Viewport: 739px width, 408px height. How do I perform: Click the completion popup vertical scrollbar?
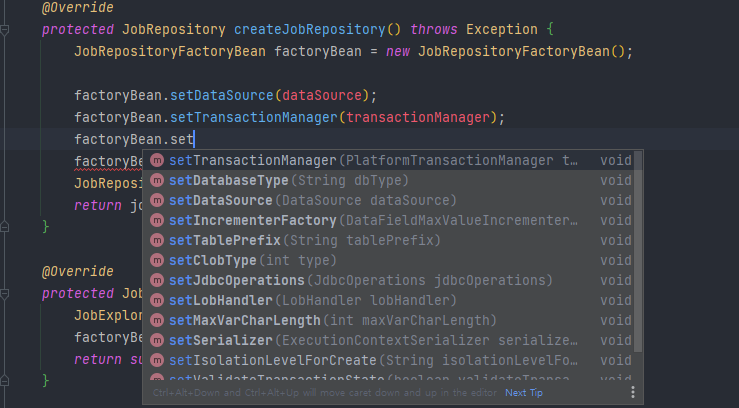coord(638,252)
